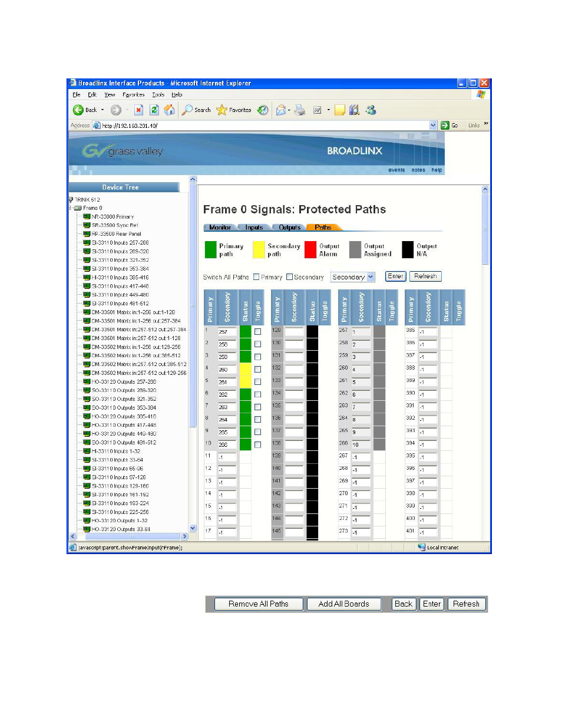Click the Print toolbar icon
562x728 pixels.
pos(300,110)
